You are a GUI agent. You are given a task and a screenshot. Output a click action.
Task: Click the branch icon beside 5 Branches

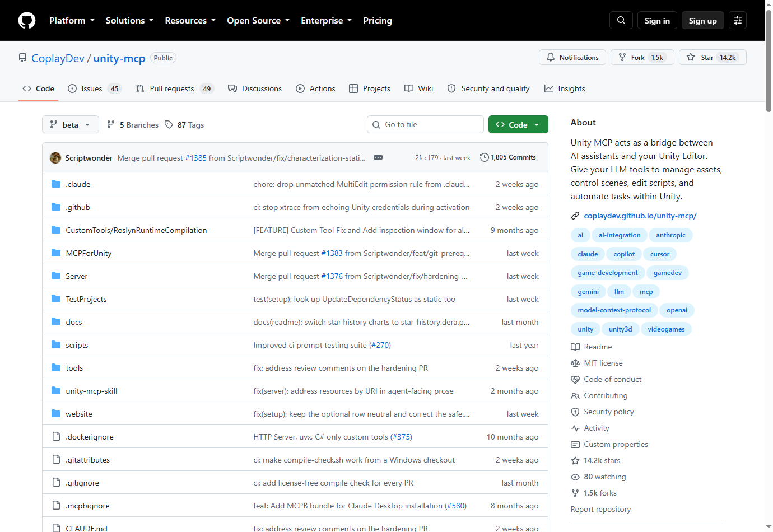pyautogui.click(x=111, y=125)
